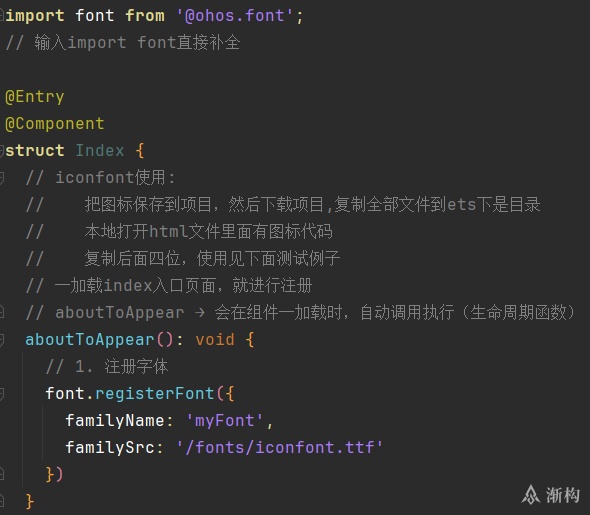Click fold end marker at final brace

tap(2, 501)
